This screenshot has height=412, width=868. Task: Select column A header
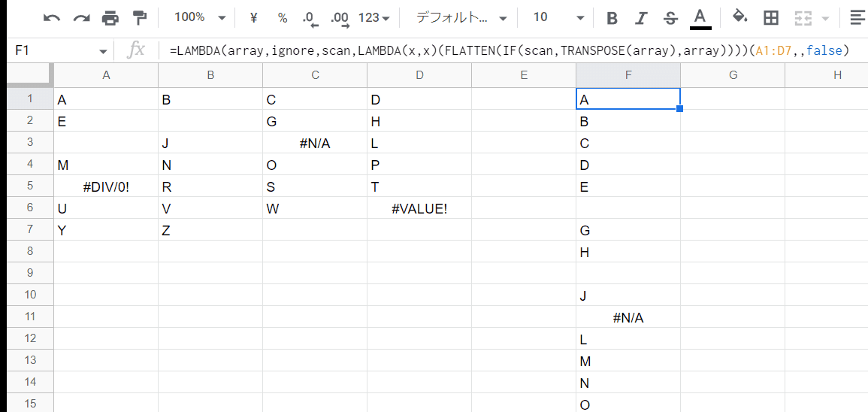tap(106, 75)
